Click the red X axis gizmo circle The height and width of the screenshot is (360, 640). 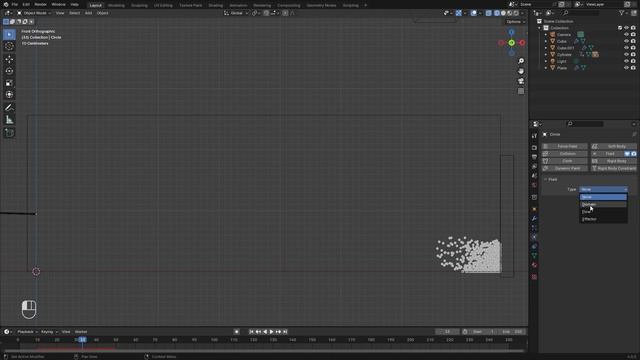click(522, 43)
